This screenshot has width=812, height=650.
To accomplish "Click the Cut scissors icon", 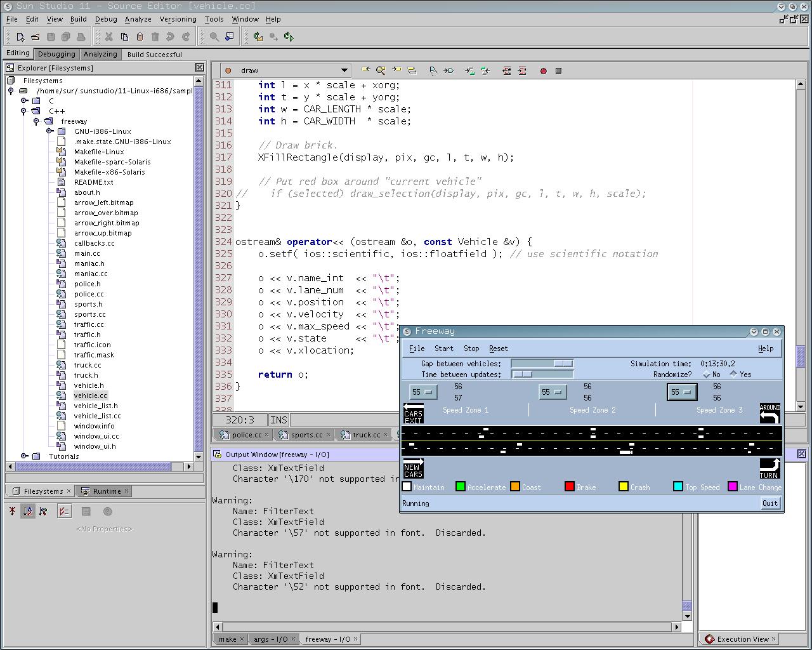I will [109, 37].
